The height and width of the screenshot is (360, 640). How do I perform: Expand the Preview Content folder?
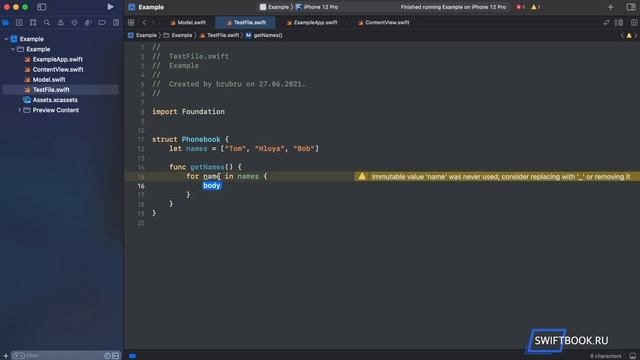pos(19,110)
